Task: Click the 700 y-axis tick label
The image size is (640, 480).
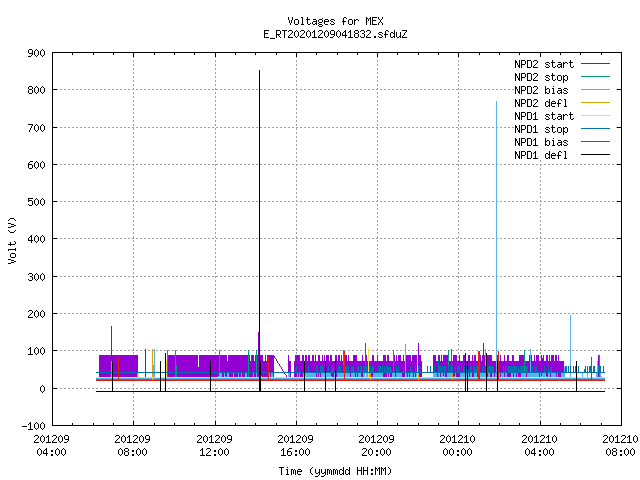Action: (x=36, y=128)
